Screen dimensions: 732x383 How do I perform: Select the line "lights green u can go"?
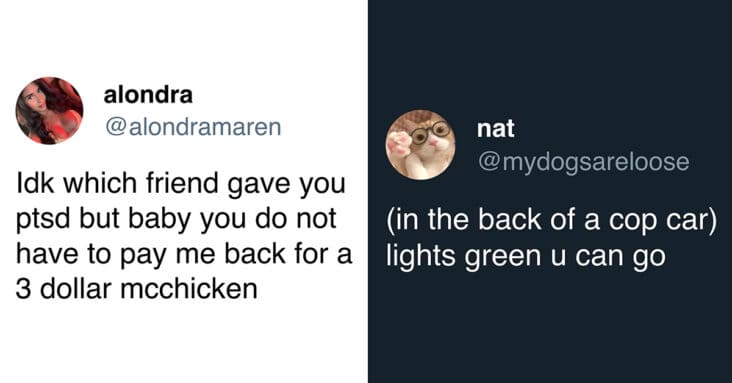pos(526,256)
